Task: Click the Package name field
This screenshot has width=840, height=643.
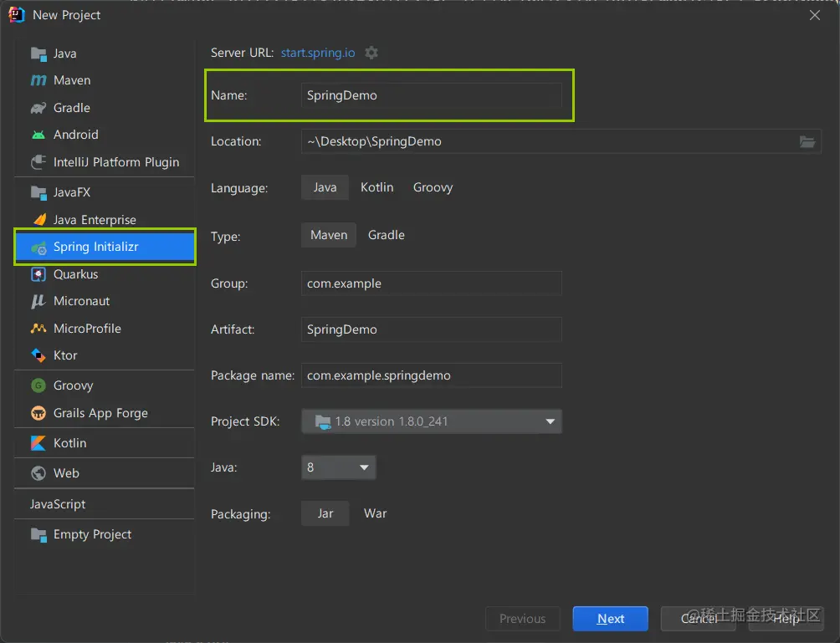Action: 432,375
